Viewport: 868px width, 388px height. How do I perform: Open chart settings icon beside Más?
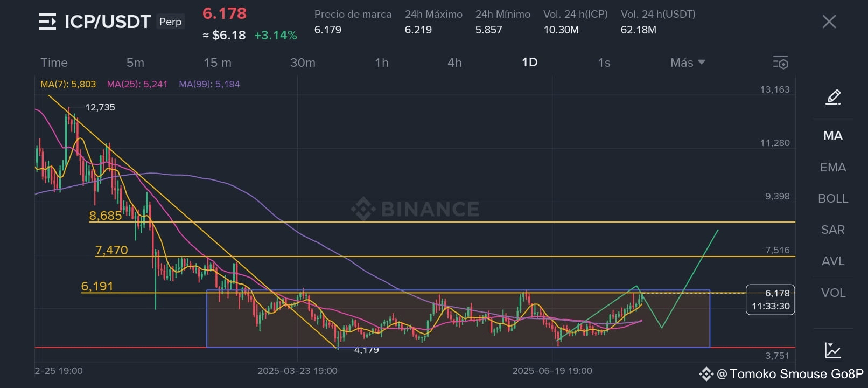(x=781, y=63)
